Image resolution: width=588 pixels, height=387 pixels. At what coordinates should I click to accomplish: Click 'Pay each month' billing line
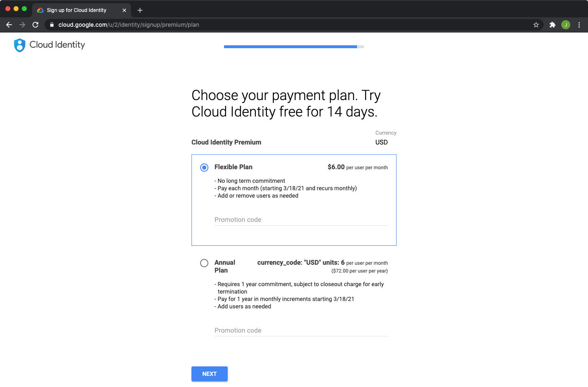(x=286, y=188)
